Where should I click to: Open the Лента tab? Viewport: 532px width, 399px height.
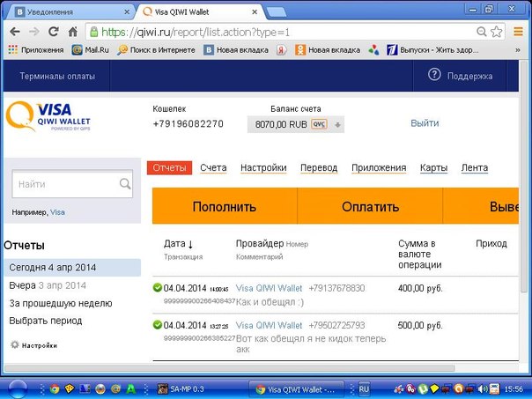tap(475, 168)
